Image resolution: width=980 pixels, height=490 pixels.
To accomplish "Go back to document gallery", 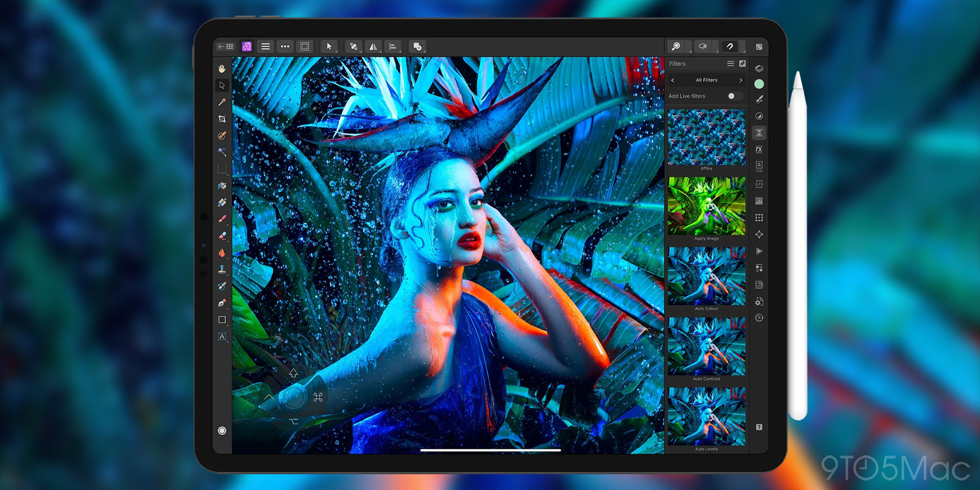I will (x=226, y=46).
